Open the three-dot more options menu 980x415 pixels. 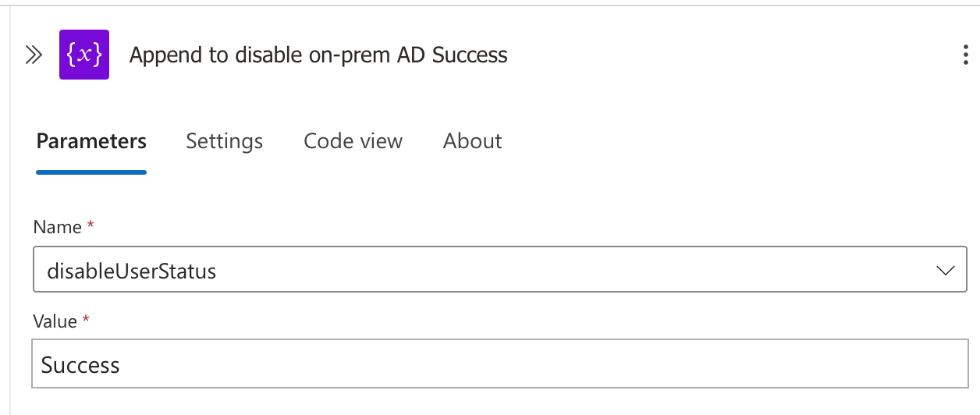click(x=968, y=55)
